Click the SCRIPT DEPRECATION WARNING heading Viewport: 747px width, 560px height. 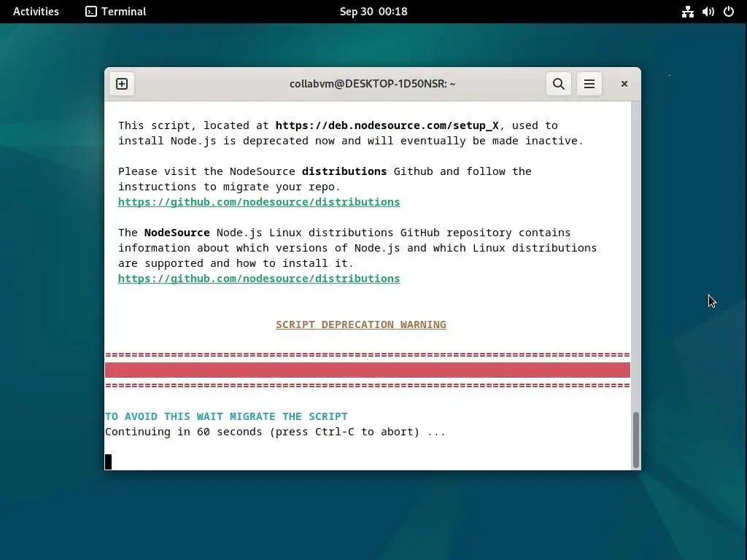point(361,324)
